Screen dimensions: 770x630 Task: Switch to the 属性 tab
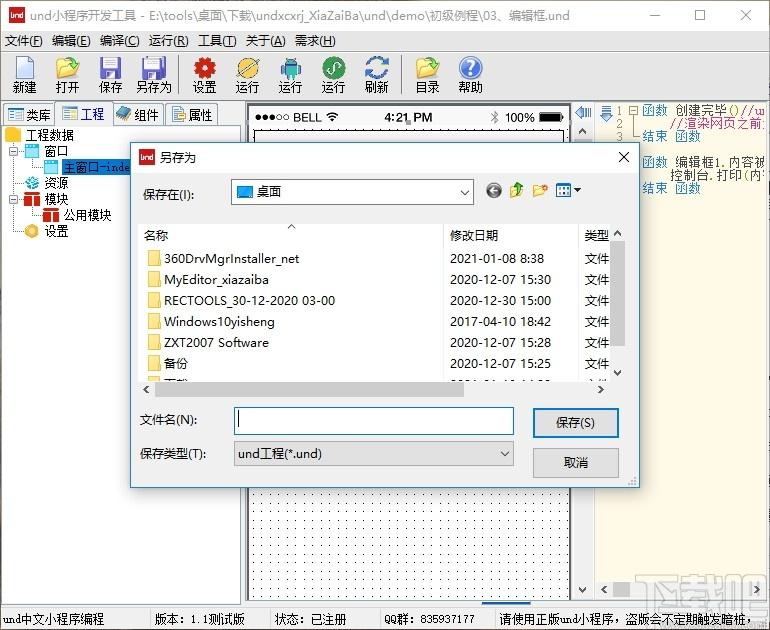192,115
